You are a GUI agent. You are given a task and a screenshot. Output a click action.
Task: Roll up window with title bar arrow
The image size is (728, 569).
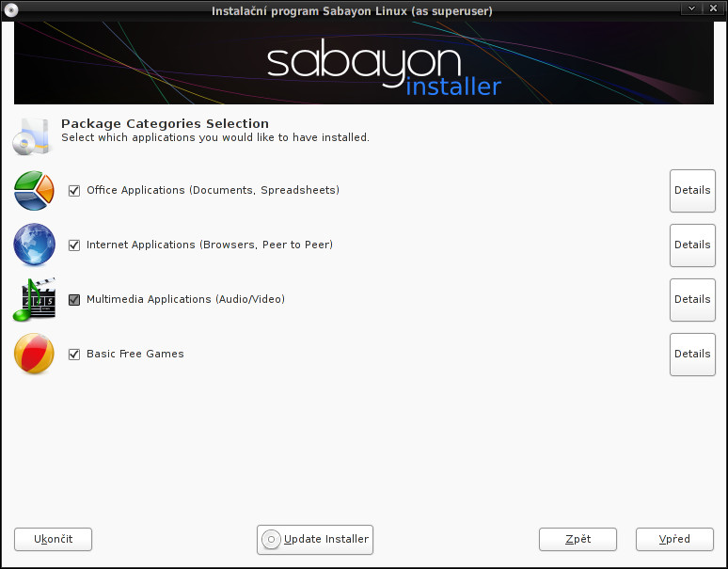coord(691,8)
